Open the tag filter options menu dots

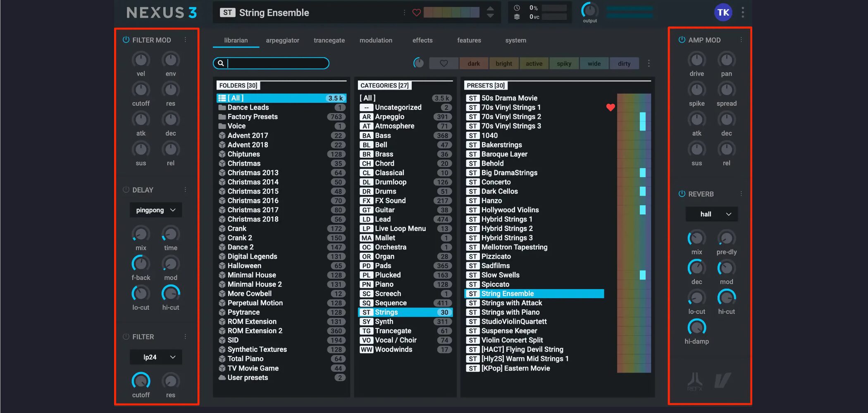[x=649, y=63]
